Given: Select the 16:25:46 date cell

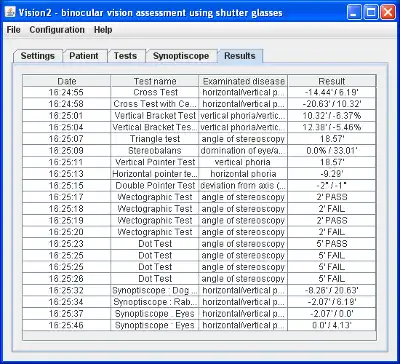Looking at the screenshot, I should click(67, 325).
